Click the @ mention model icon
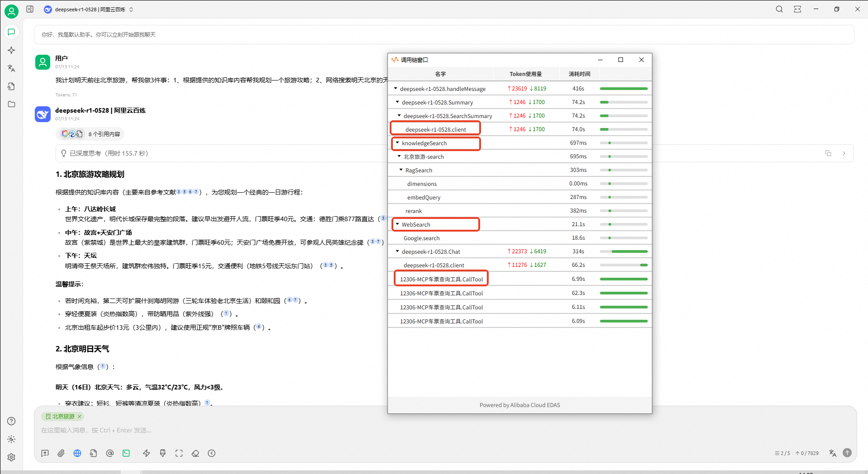 [x=110, y=453]
